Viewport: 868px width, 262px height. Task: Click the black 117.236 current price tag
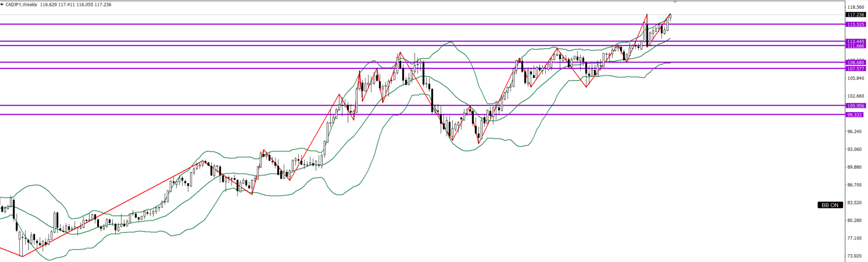[855, 15]
